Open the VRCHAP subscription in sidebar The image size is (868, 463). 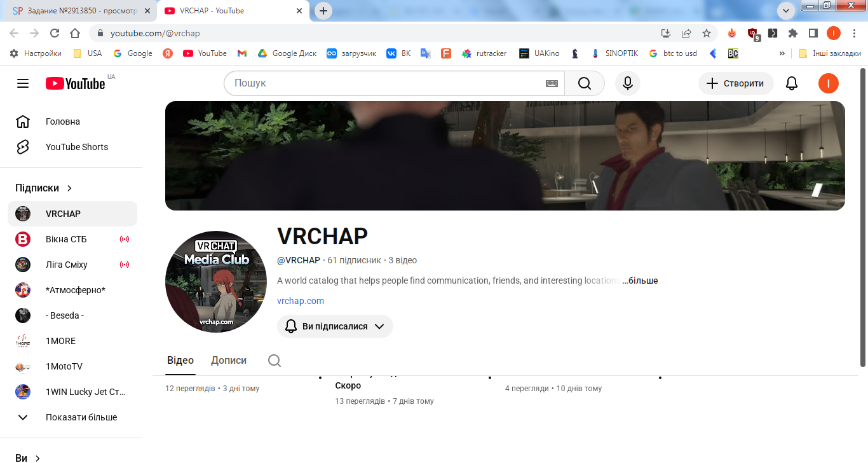72,214
